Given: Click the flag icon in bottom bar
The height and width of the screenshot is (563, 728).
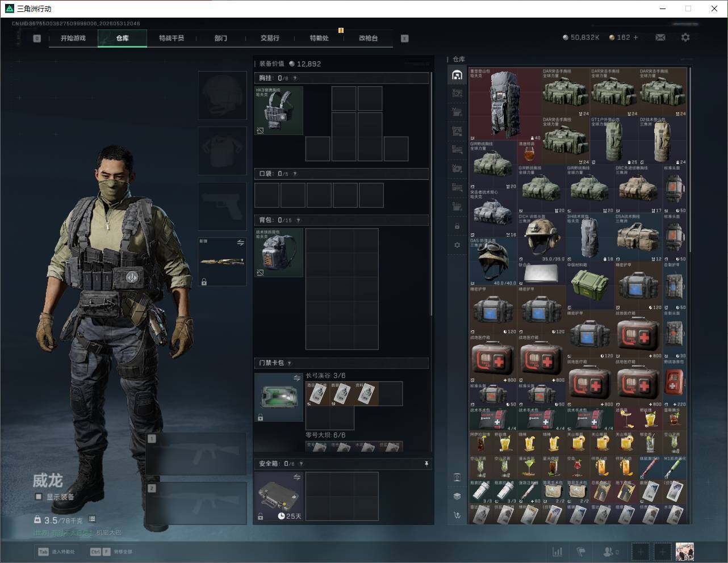Looking at the screenshot, I should 581,552.
